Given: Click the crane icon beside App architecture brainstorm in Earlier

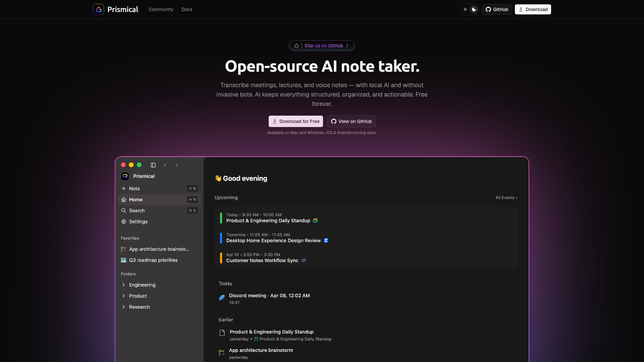Looking at the screenshot, I should (x=222, y=353).
